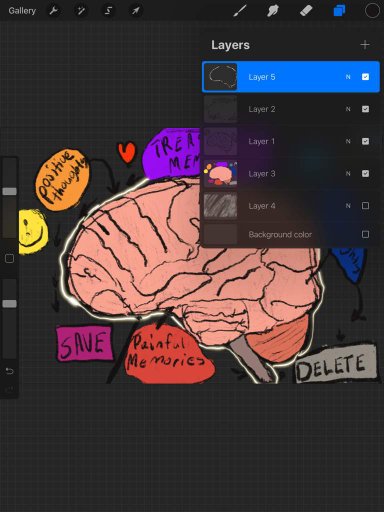Select the Selection S tool

(x=108, y=11)
